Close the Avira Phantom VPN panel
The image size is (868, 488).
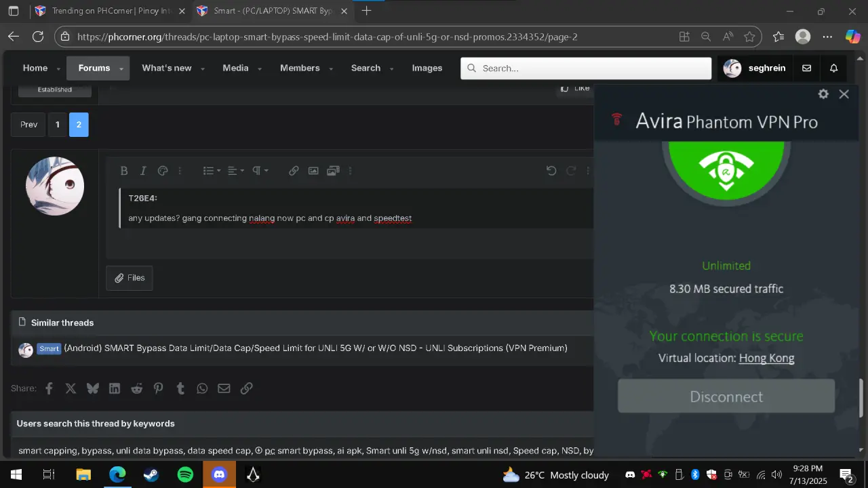844,94
